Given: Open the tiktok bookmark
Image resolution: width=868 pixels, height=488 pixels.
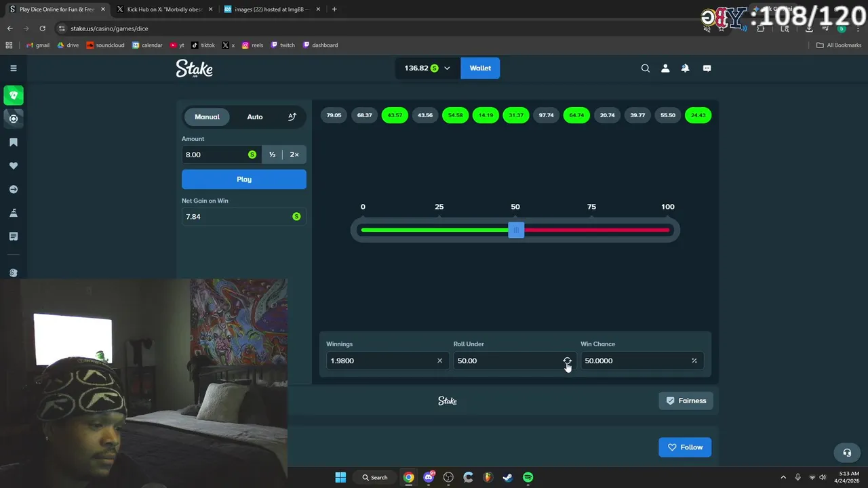Looking at the screenshot, I should point(203,45).
